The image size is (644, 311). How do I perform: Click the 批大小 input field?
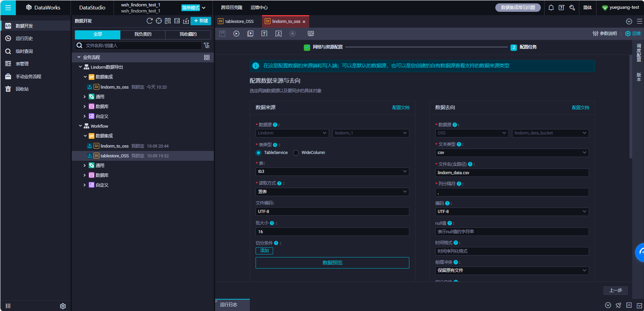[332, 232]
